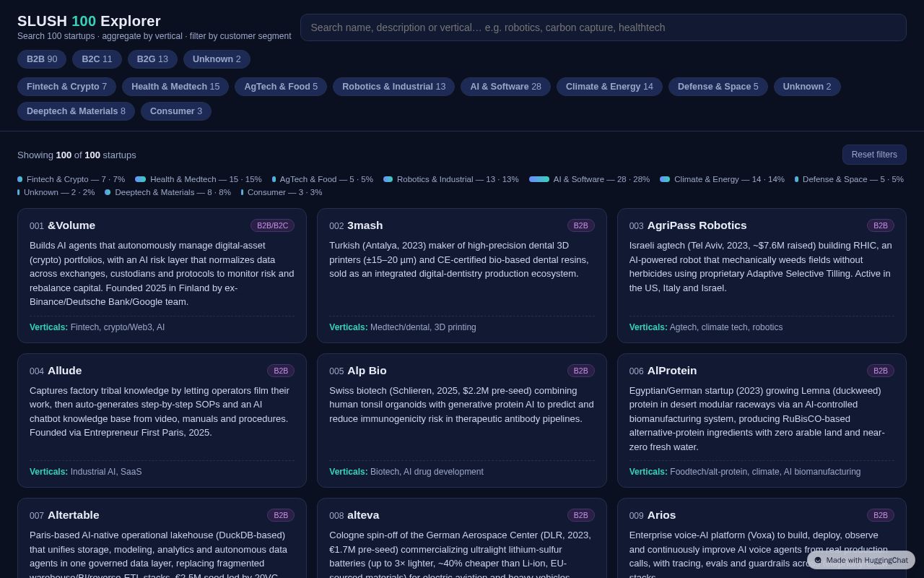Open the &Volume startup card title

[x=71, y=225]
